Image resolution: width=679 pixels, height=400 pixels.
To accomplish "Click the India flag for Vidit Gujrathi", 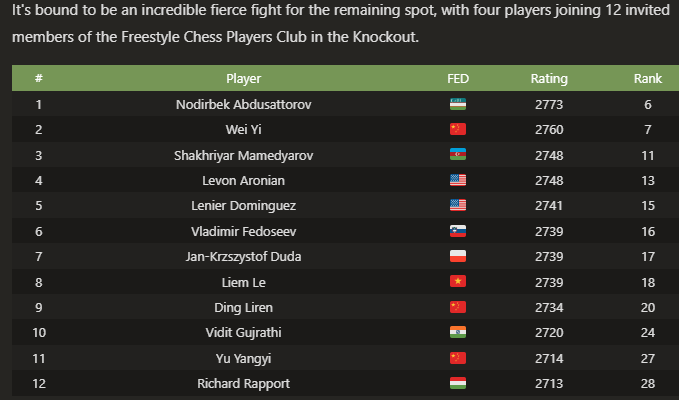I will point(458,333).
